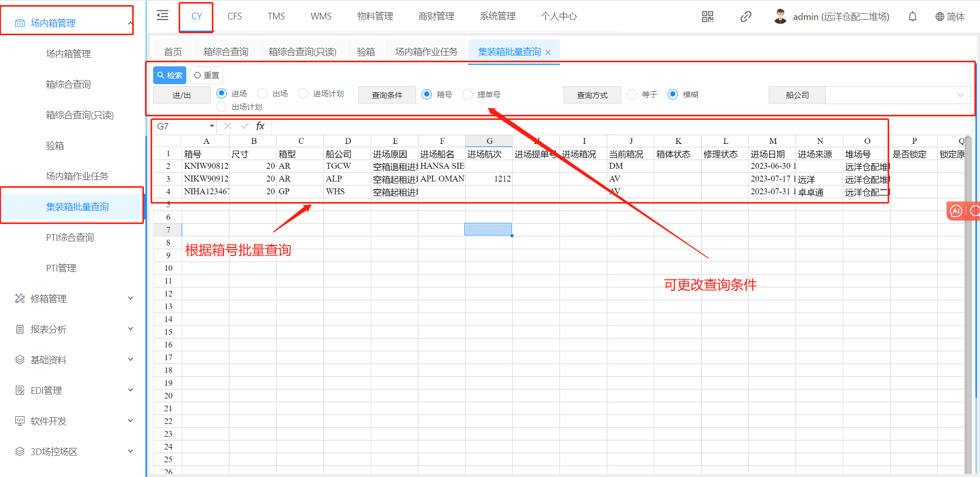Switch to the WMS top menu

pos(321,16)
